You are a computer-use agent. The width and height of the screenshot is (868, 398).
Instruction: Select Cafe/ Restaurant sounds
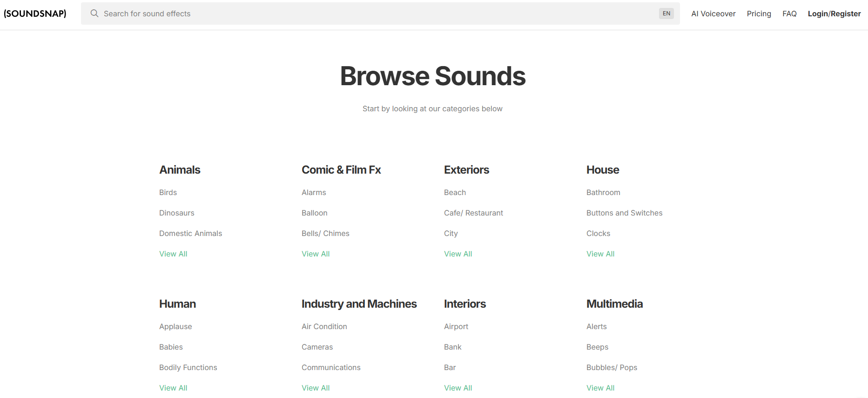click(473, 213)
